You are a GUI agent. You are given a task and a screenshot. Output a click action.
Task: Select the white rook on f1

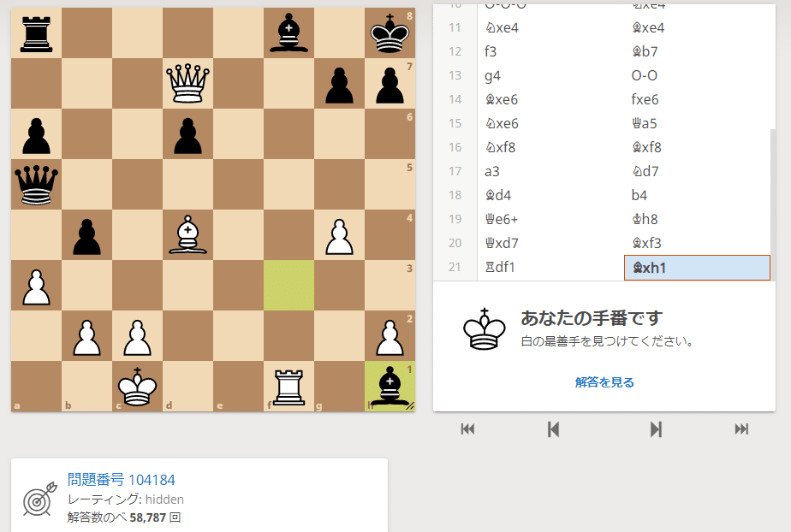pyautogui.click(x=288, y=386)
